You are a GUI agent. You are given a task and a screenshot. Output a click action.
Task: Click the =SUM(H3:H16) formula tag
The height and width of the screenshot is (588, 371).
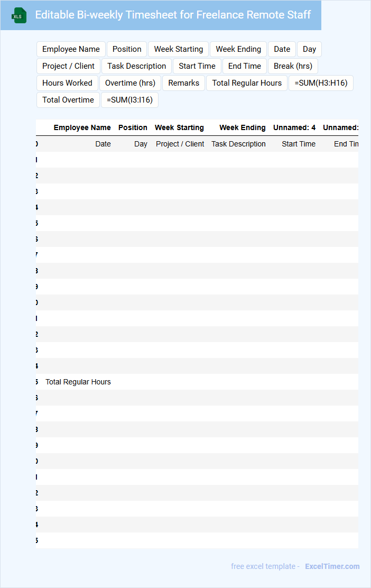[x=321, y=83]
